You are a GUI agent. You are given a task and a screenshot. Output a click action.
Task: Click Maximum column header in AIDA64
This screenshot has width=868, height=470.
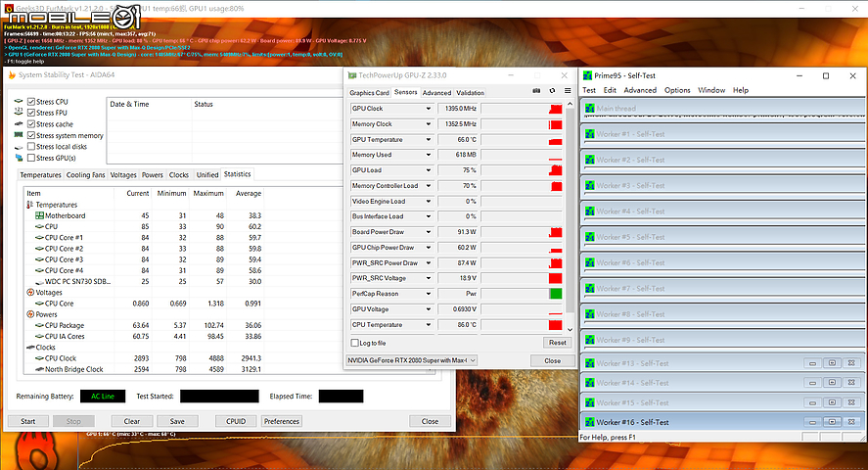pos(208,193)
